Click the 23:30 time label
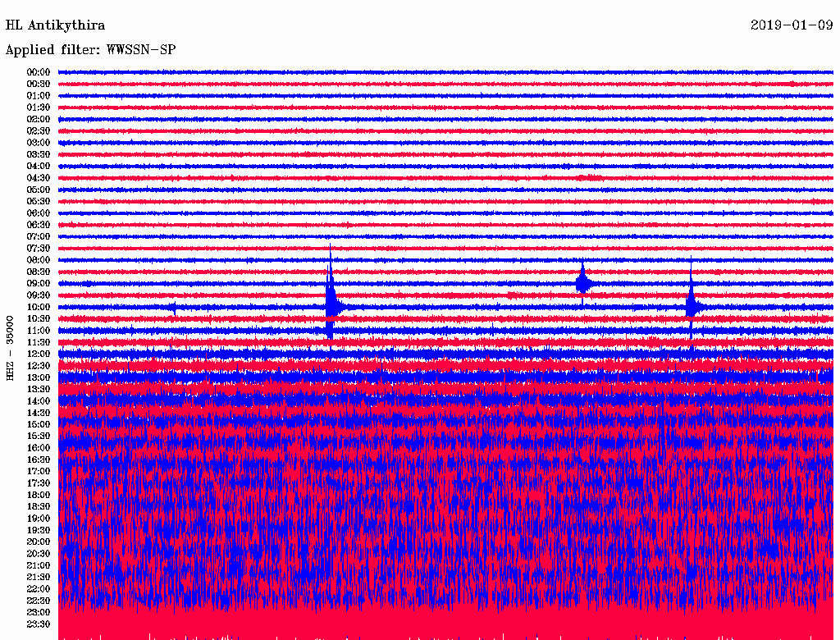The height and width of the screenshot is (640, 840). pyautogui.click(x=39, y=624)
